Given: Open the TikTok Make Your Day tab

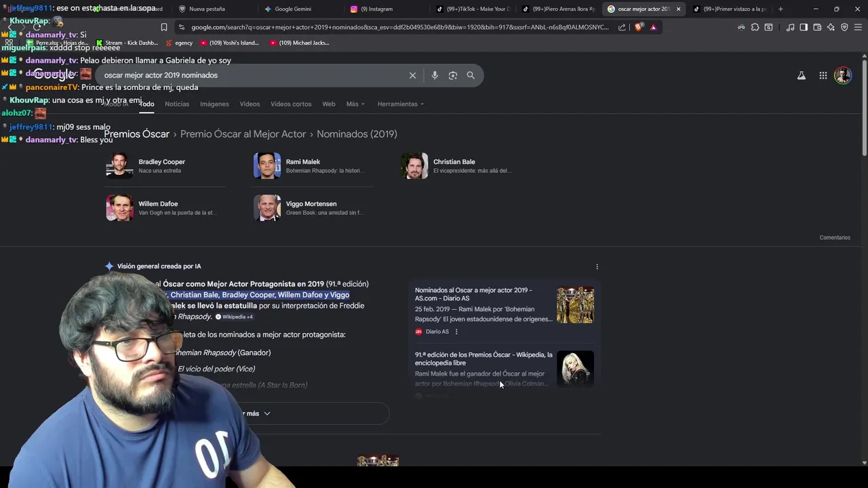Looking at the screenshot, I should click(472, 9).
